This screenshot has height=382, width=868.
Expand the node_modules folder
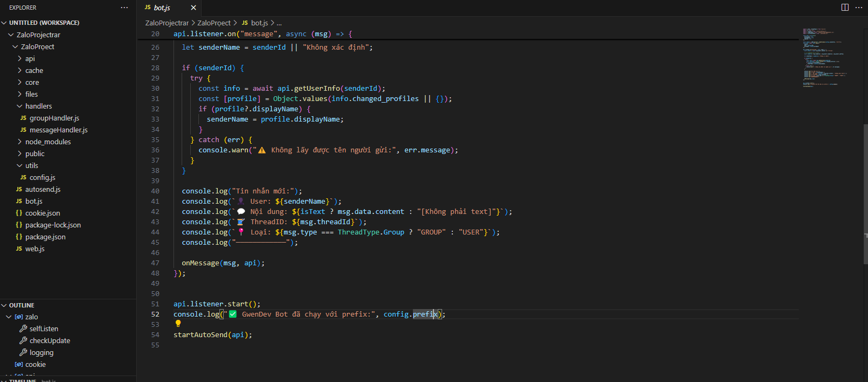19,142
